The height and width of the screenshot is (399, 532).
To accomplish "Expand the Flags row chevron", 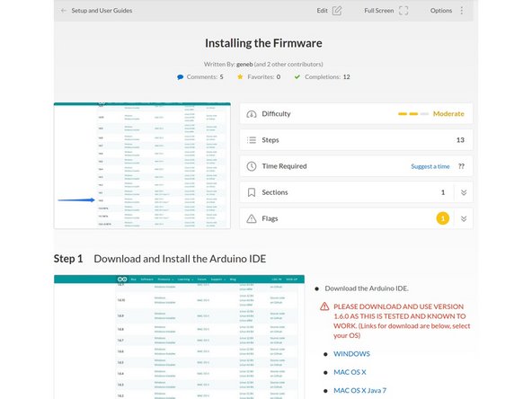I will (x=464, y=218).
